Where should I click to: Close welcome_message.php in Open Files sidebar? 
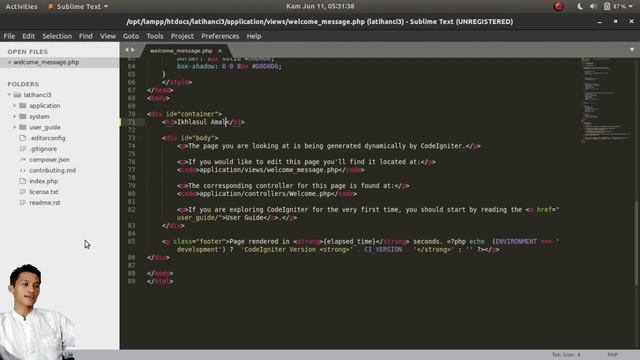pos(9,62)
